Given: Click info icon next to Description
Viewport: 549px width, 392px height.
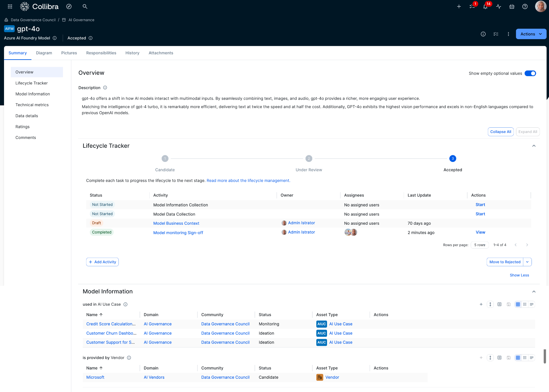Looking at the screenshot, I should (x=105, y=88).
